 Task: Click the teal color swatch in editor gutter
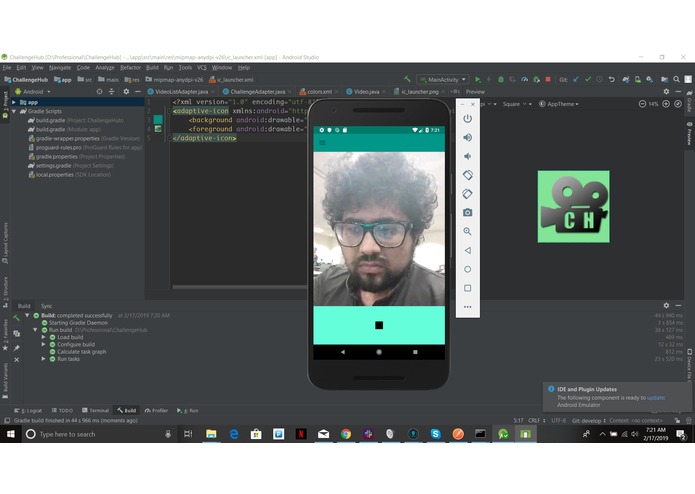click(x=158, y=120)
